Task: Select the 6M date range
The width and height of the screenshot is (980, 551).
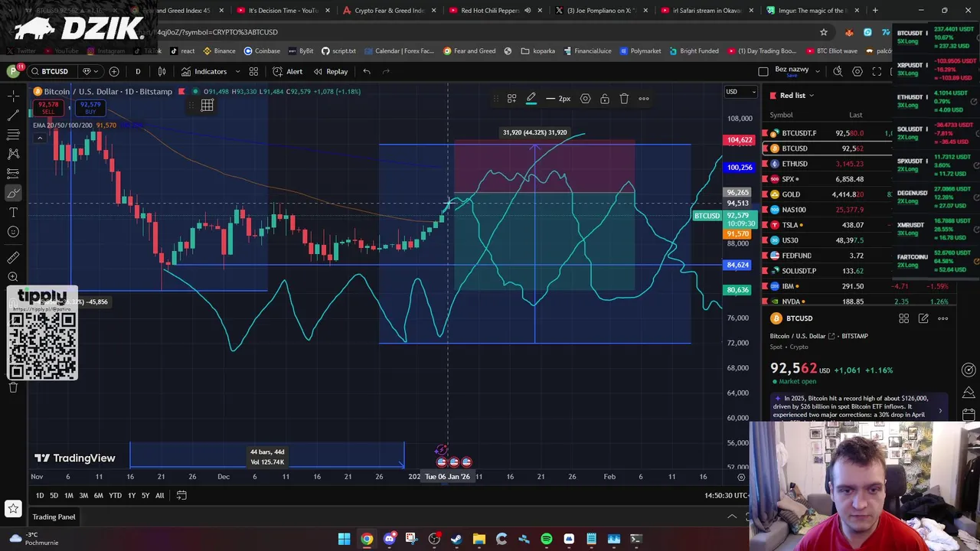Action: (98, 495)
